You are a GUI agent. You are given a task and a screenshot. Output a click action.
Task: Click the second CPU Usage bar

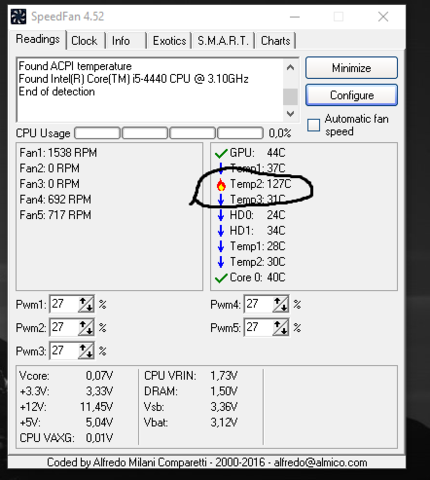[145, 133]
